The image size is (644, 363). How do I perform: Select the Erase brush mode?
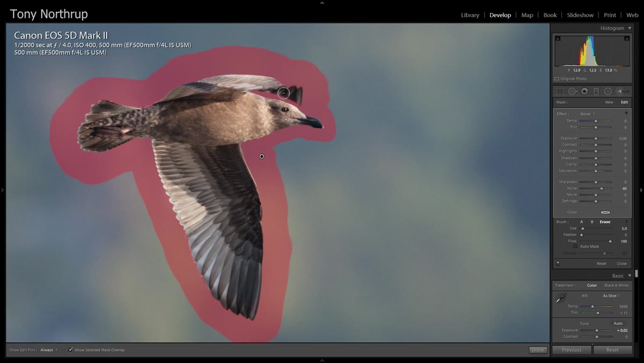[605, 222]
